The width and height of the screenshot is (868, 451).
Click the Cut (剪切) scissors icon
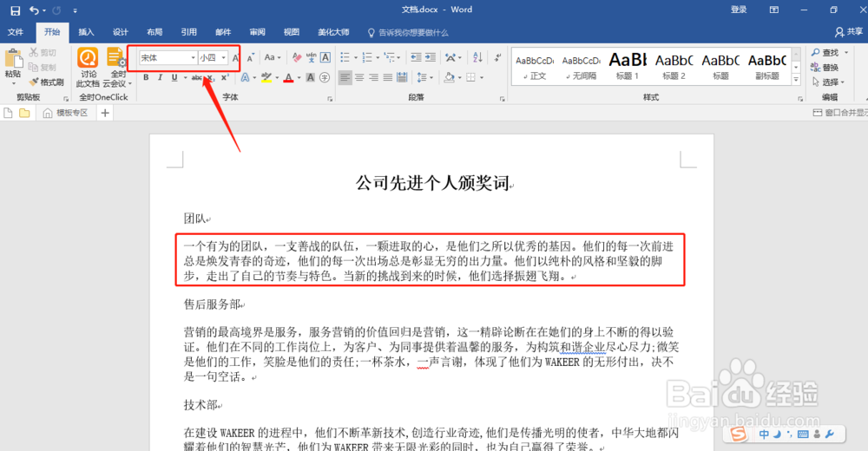[35, 52]
